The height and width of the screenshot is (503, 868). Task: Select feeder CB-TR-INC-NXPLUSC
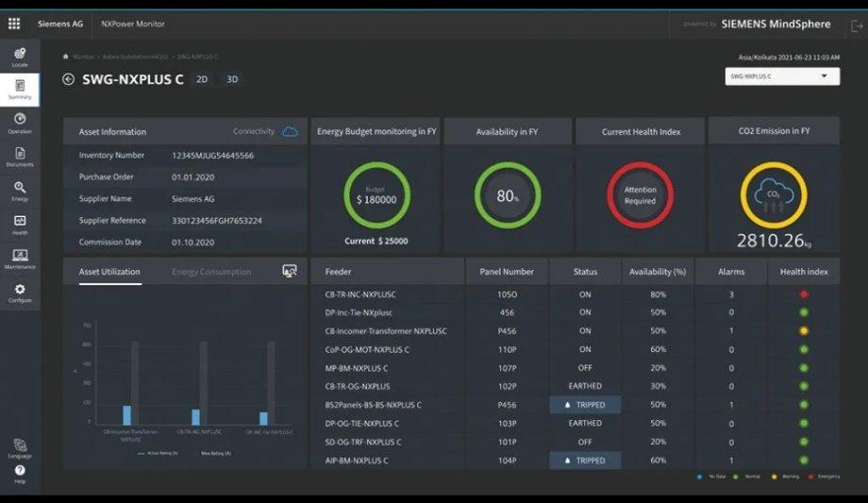click(360, 294)
